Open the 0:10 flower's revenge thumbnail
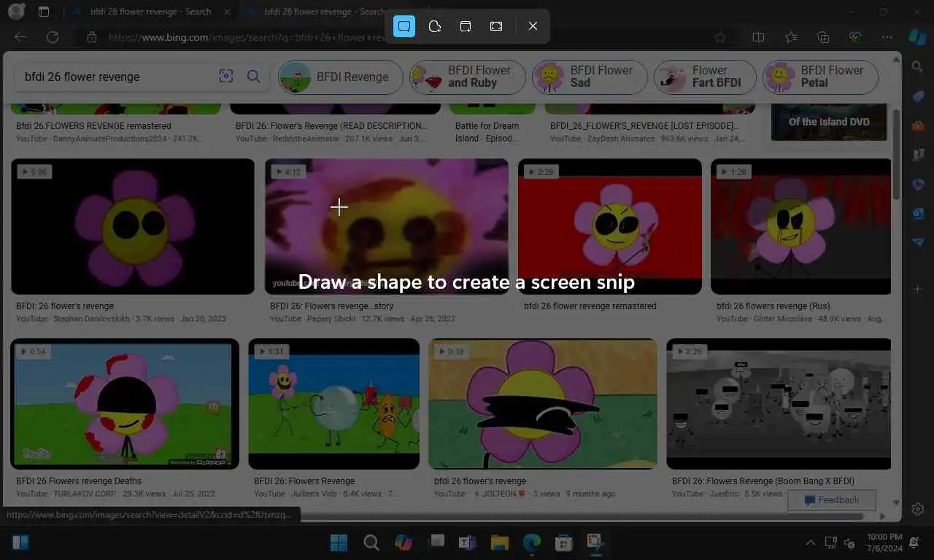Viewport: 934px width, 560px height. tap(543, 404)
